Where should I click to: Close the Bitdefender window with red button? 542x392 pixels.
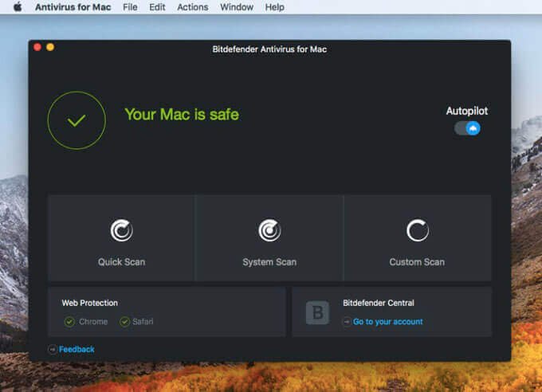[x=37, y=47]
